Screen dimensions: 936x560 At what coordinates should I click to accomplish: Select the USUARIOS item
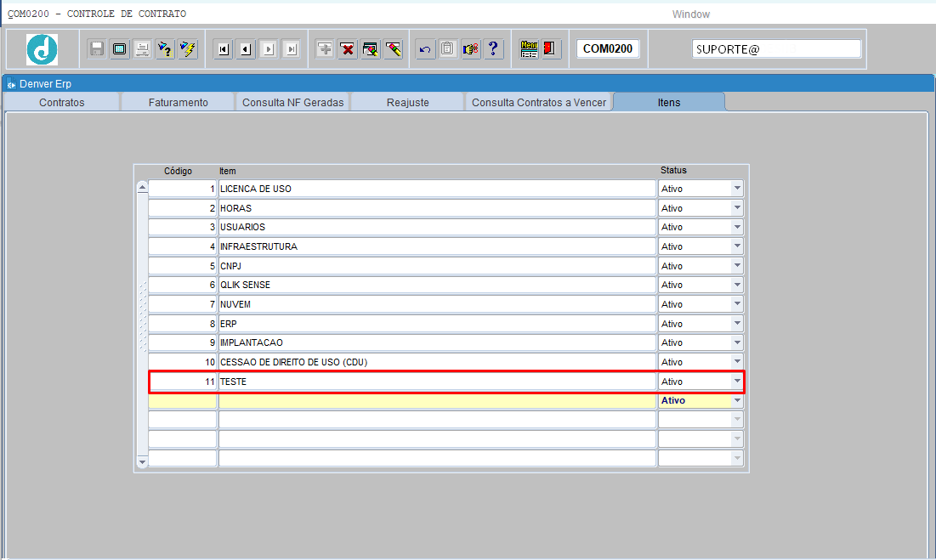pos(437,227)
